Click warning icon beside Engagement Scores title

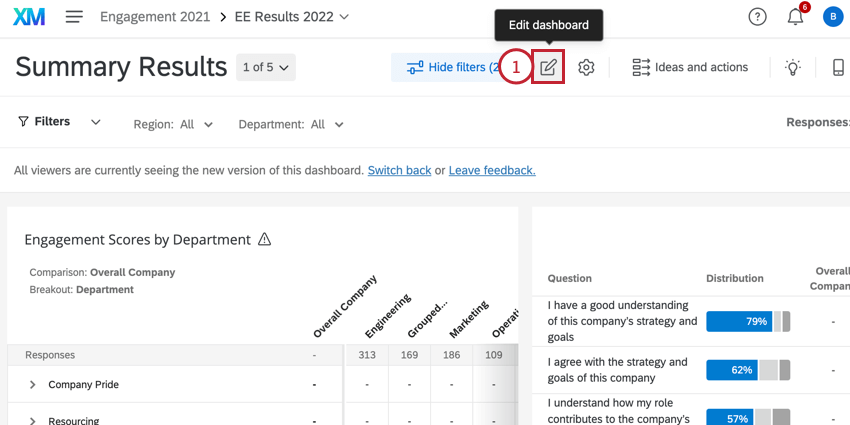point(265,240)
